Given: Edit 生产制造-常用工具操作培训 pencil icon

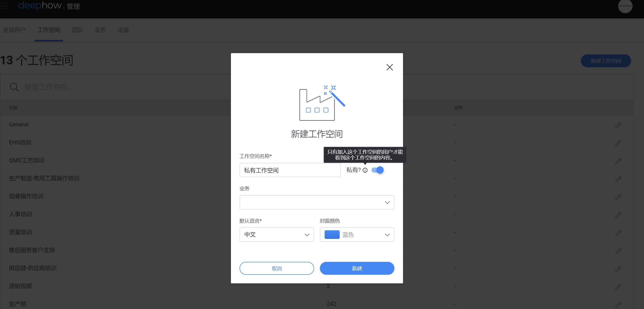Looking at the screenshot, I should 618,179.
